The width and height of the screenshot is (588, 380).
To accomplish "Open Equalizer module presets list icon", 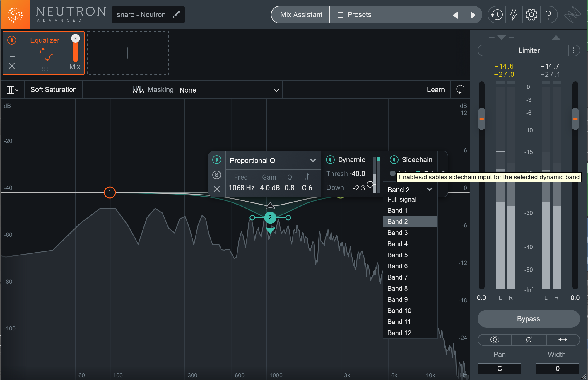I will pos(11,54).
